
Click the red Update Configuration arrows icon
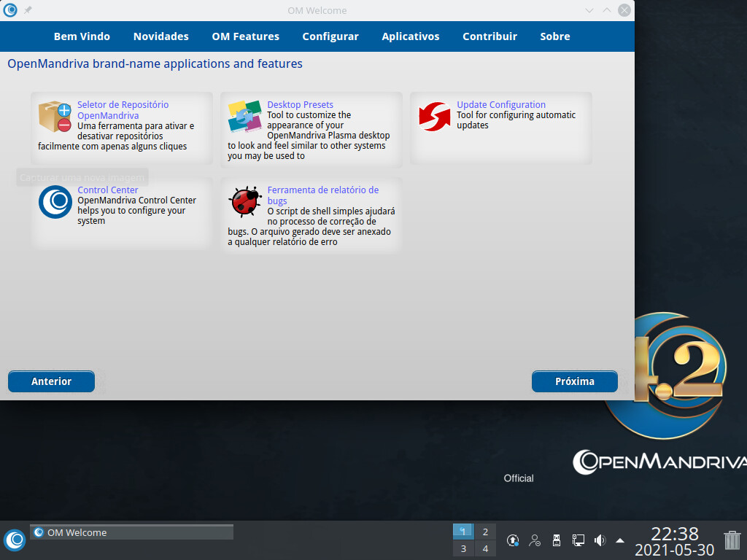[435, 117]
